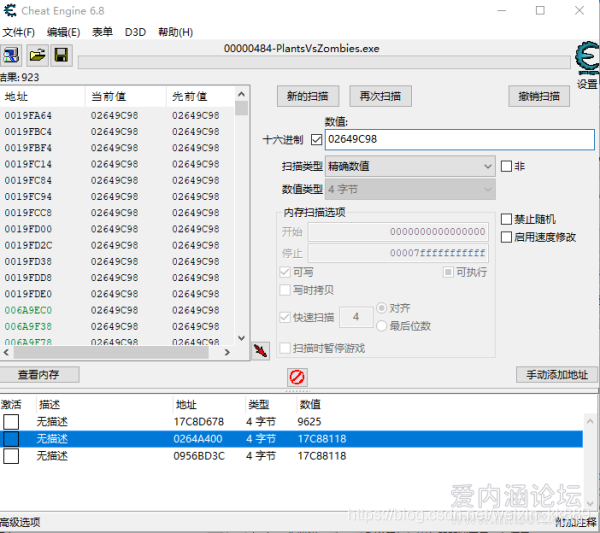Click the fast scan alignment value field
This screenshot has width=600, height=533.
(356, 317)
